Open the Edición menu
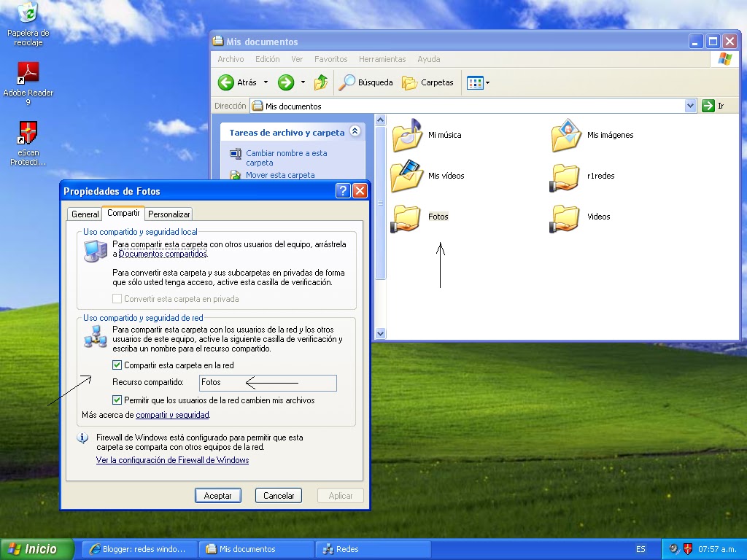This screenshot has width=747, height=560. click(267, 59)
